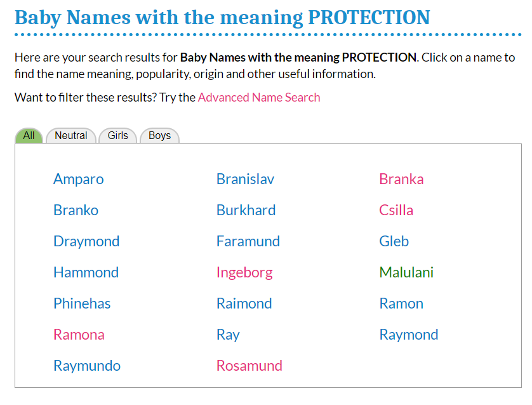Open the Ingeborg name page
The width and height of the screenshot is (532, 405).
(x=244, y=272)
